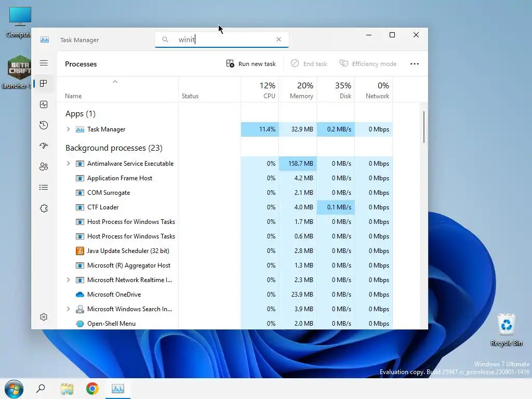Click the 0.1 MB/s CTF Loader disk cell
This screenshot has height=399, width=532.
[336, 207]
